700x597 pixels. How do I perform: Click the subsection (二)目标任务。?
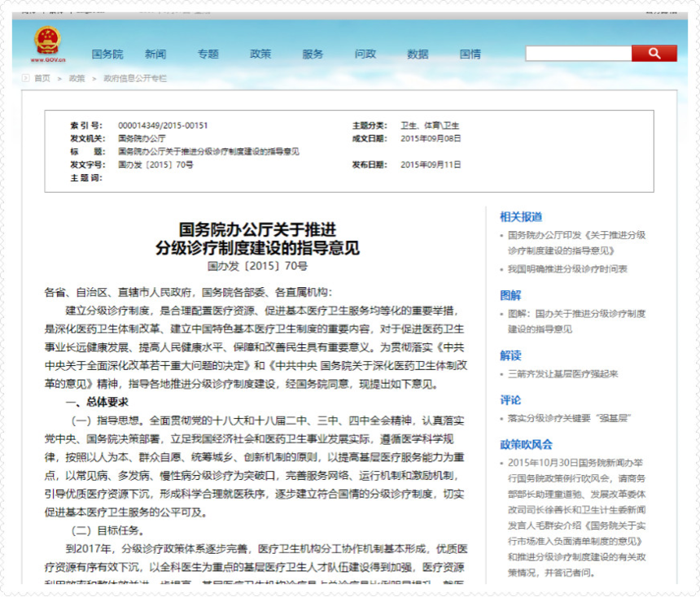pyautogui.click(x=107, y=530)
